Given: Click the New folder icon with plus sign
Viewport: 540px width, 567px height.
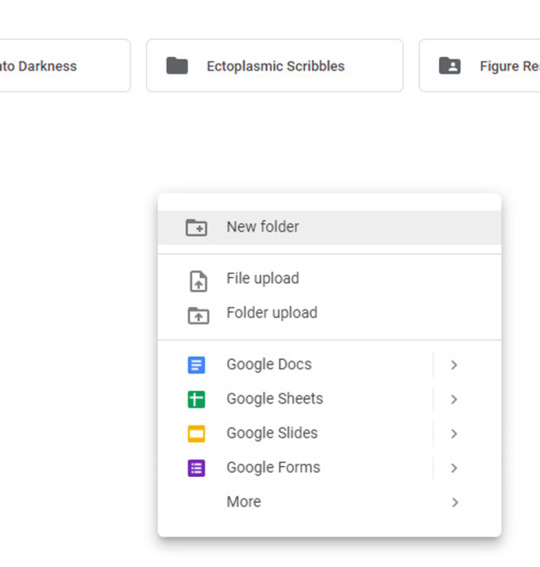Looking at the screenshot, I should [196, 227].
